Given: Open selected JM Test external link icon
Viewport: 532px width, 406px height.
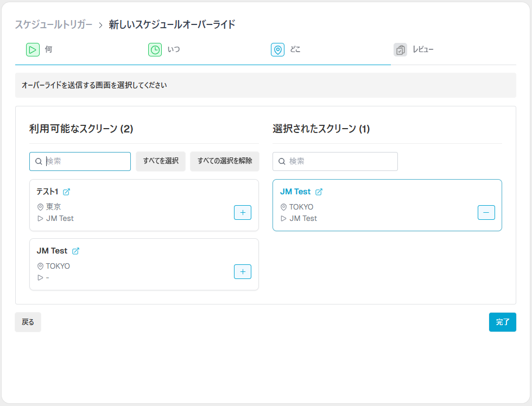Looking at the screenshot, I should (319, 192).
